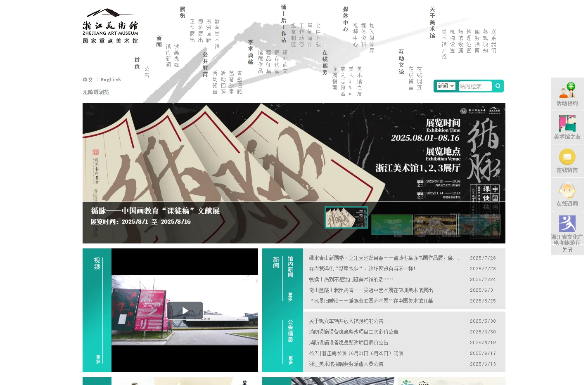Open the 展览回顾 submenu link

tap(209, 31)
